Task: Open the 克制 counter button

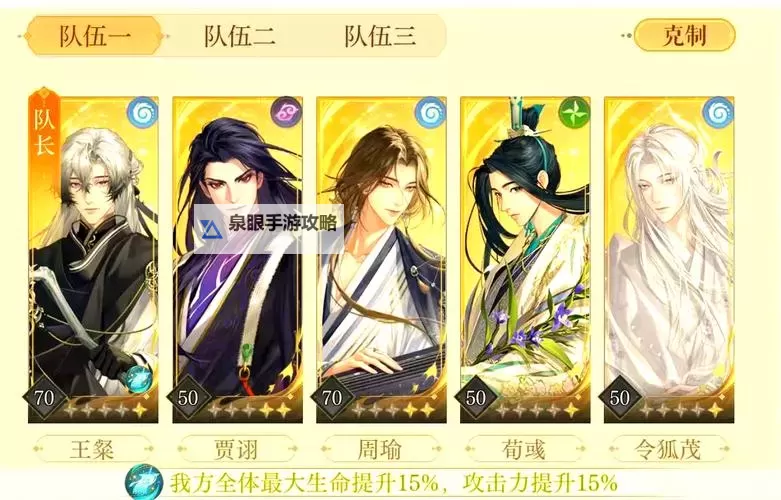Action: [x=684, y=35]
